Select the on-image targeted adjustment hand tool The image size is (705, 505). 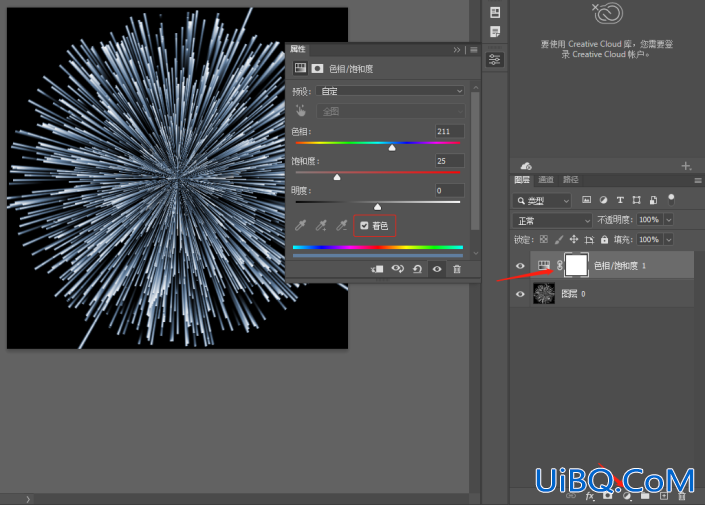coord(300,111)
